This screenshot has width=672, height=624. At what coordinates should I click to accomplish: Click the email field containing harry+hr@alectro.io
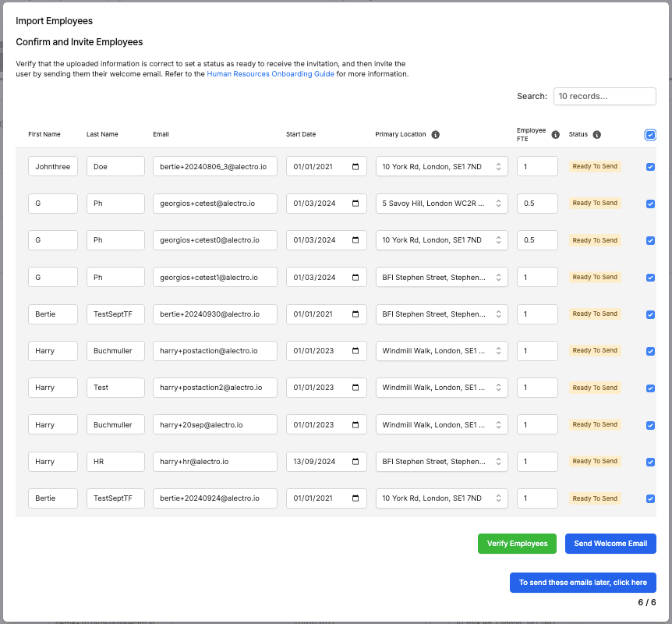(x=215, y=462)
